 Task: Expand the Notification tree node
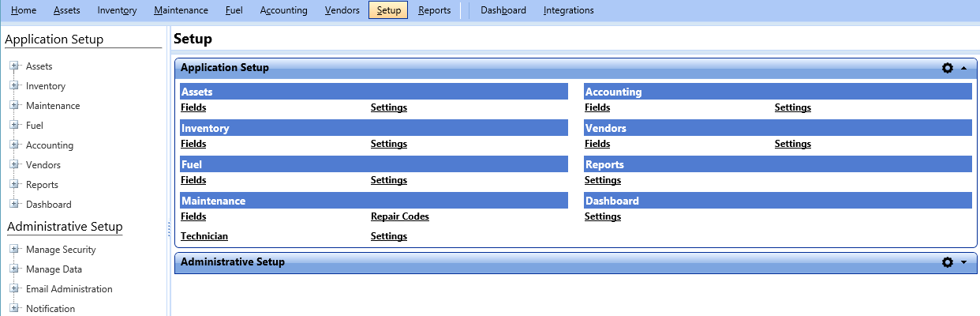pos(14,309)
